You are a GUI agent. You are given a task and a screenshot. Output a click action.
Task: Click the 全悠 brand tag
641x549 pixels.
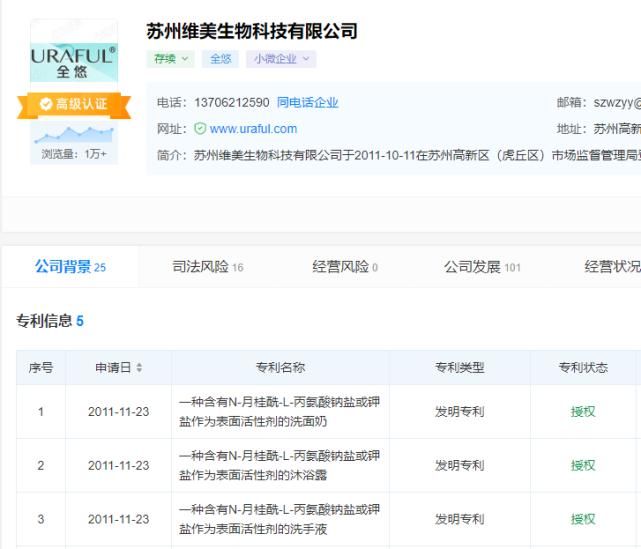click(x=221, y=59)
